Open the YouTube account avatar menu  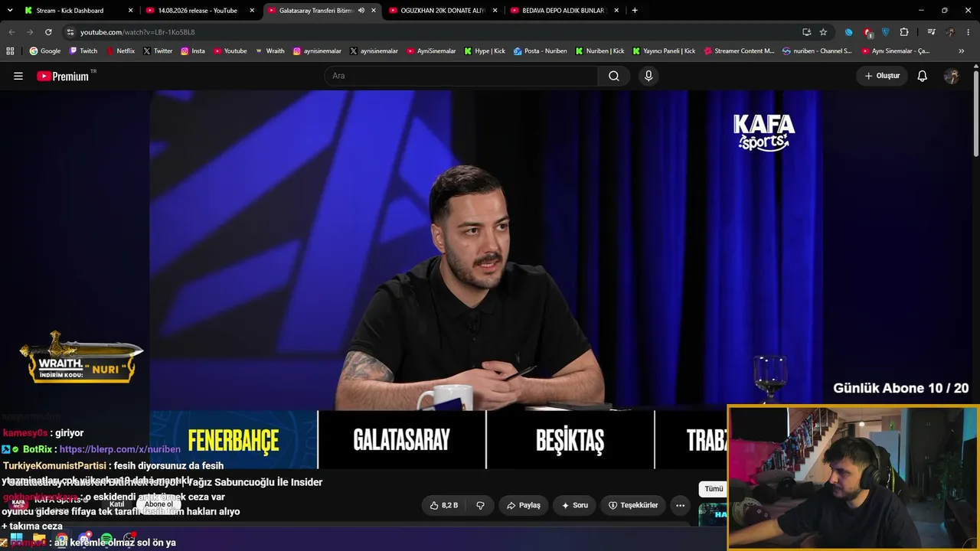(x=952, y=76)
